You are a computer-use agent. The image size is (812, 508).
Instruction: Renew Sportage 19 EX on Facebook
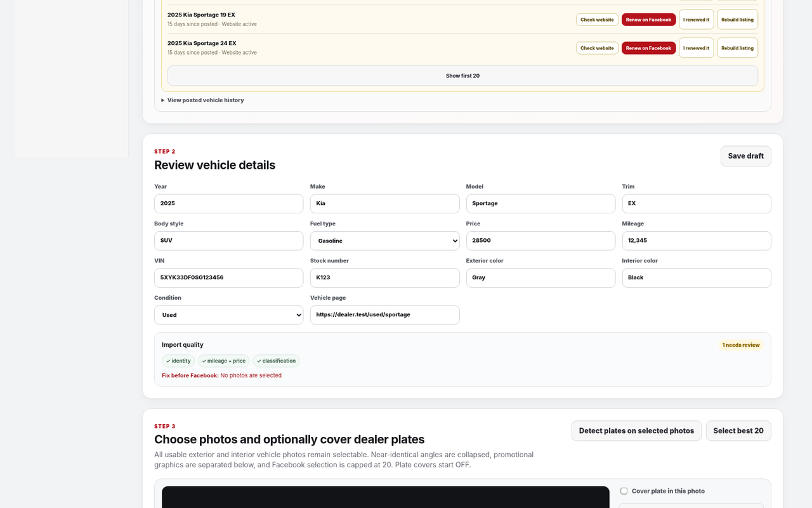coord(648,20)
